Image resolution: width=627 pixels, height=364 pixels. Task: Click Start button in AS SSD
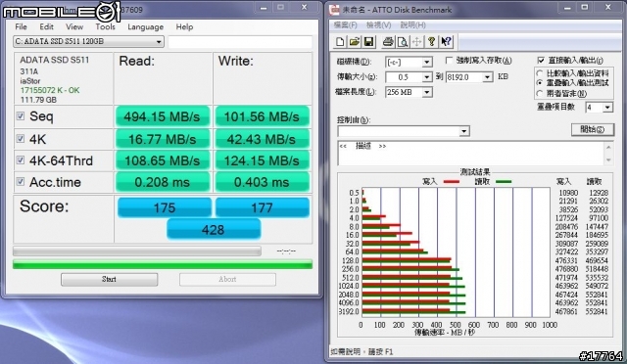[x=109, y=279]
